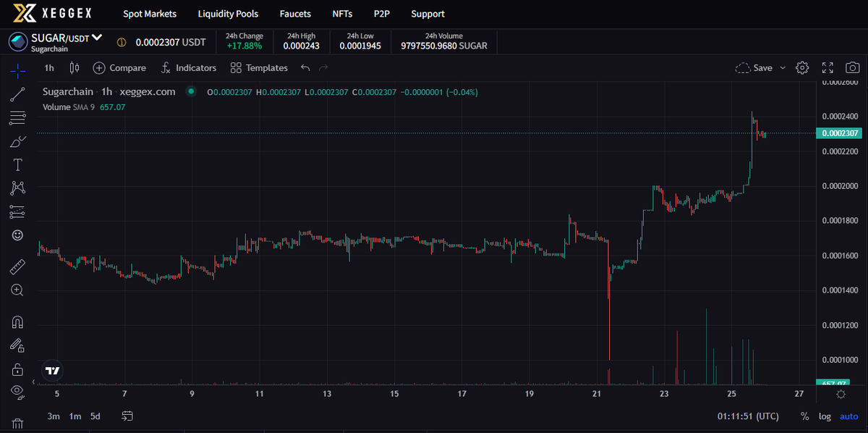Select the Trend Line drawing tool

(x=17, y=94)
